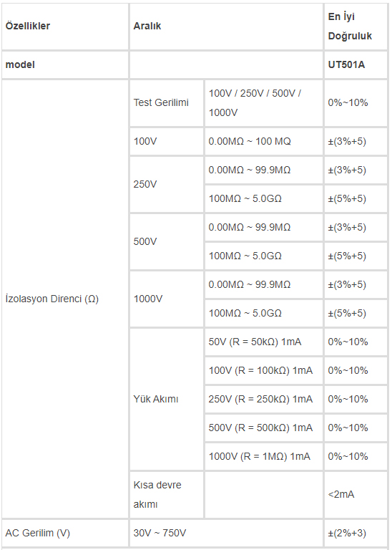Select the 1000V test voltage cell
Screen dimensions: 392x550
tap(167, 299)
